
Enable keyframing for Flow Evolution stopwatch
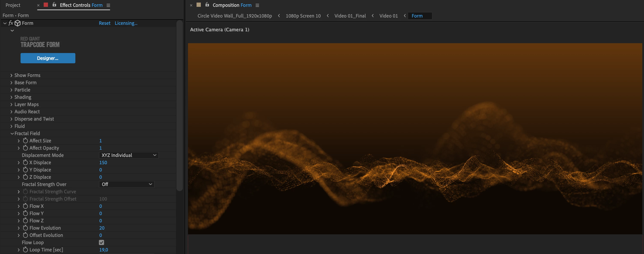(25, 228)
